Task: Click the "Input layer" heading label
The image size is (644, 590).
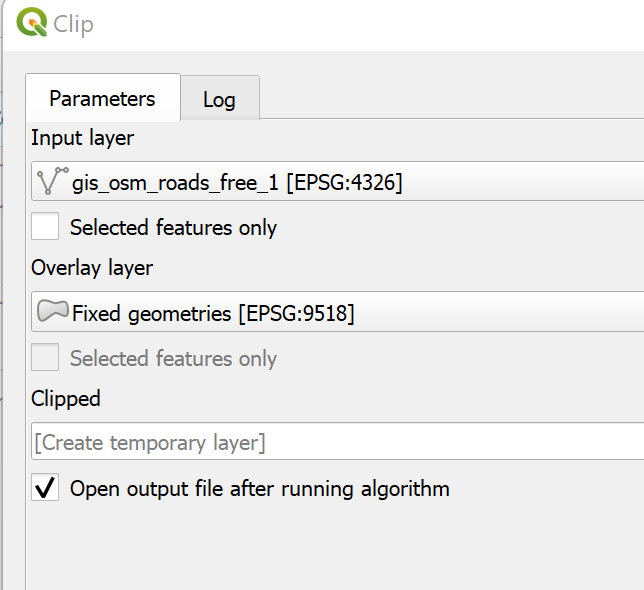Action: [82, 138]
